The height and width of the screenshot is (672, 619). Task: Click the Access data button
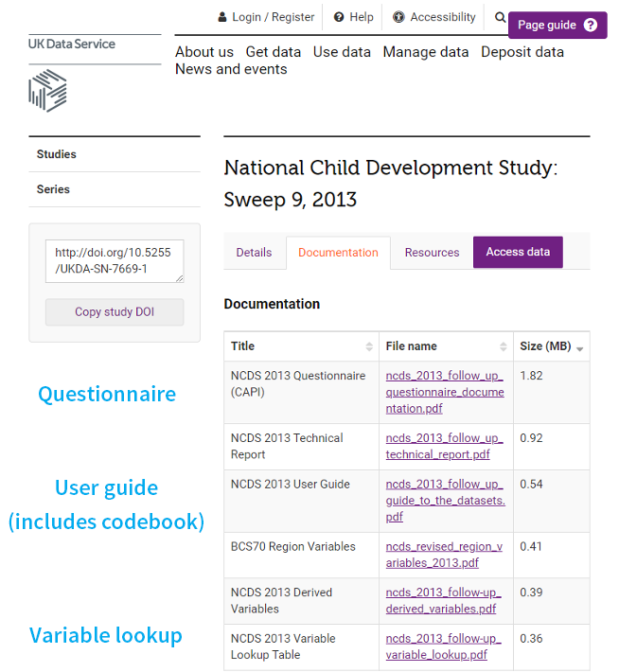(x=518, y=252)
